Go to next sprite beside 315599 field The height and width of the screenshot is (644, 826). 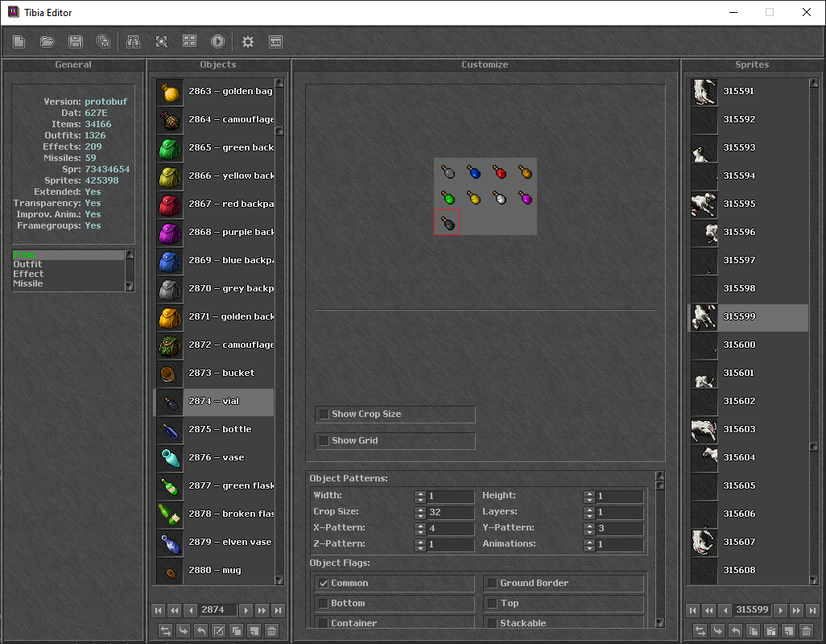click(x=780, y=610)
